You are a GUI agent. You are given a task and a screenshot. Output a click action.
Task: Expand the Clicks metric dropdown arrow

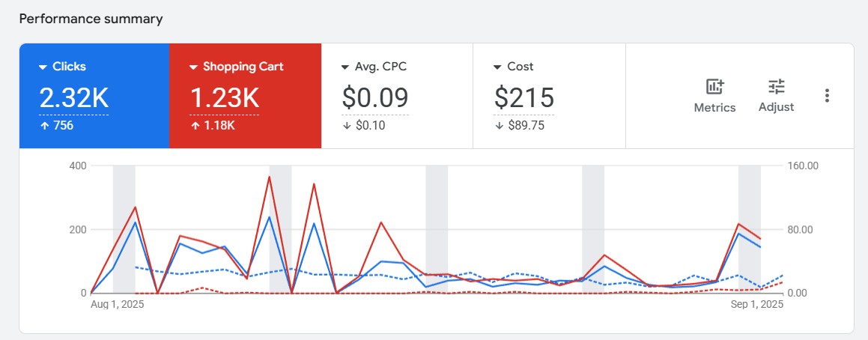[43, 67]
